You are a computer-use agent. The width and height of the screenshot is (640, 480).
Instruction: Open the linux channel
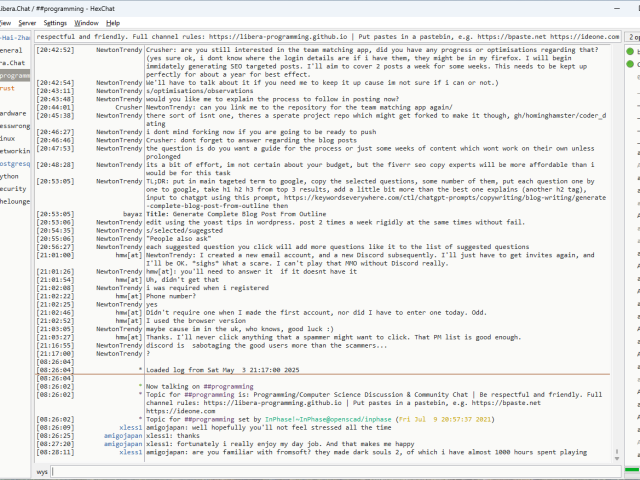coord(8,138)
